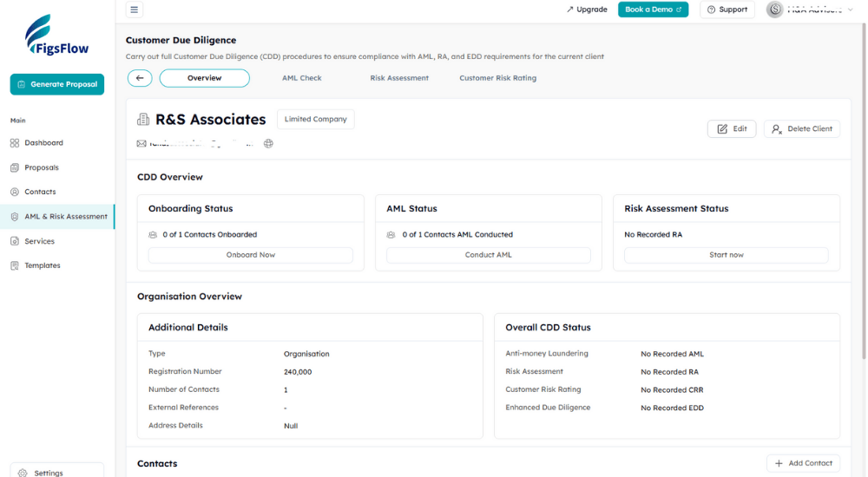Click the Services sidebar icon
Screen dimensions: 868x477
[x=15, y=241]
